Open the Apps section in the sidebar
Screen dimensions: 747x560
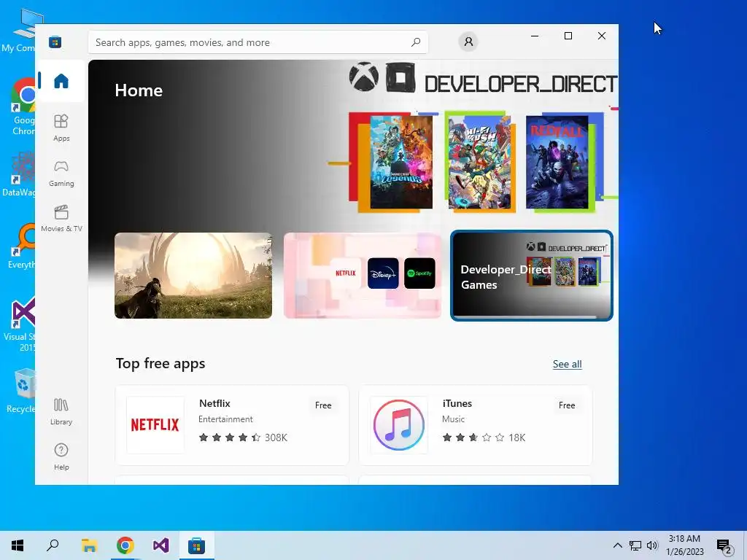tap(61, 128)
